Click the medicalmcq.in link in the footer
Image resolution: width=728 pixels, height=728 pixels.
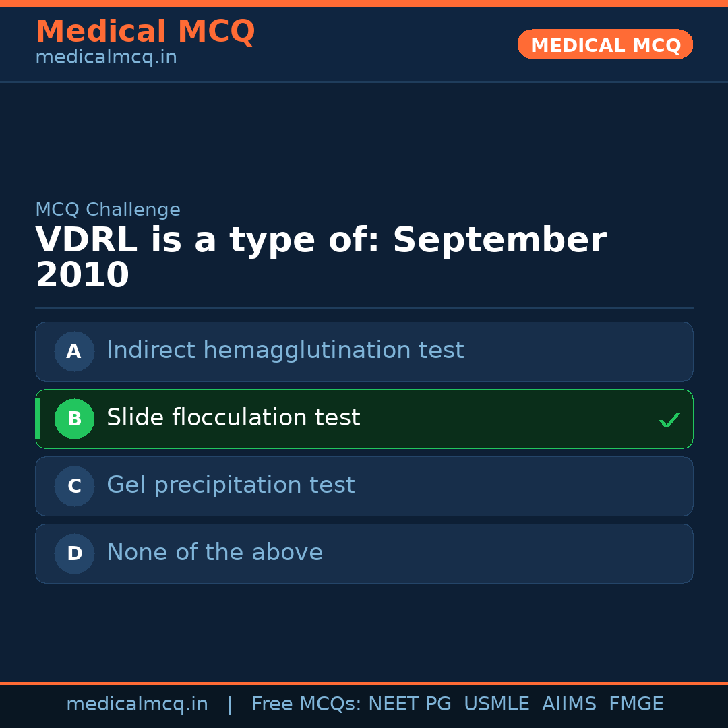[138, 704]
